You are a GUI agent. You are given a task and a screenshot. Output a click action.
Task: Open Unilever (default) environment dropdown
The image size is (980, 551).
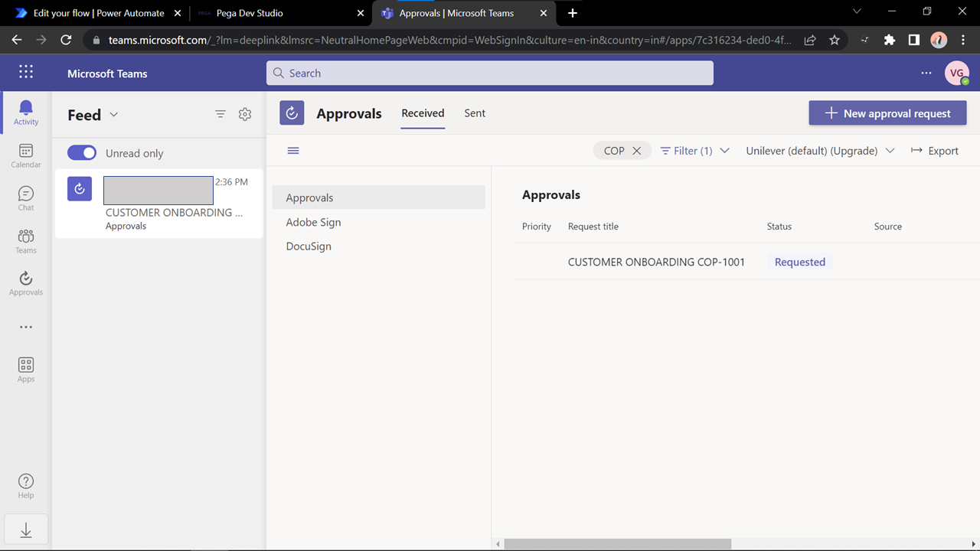coord(820,151)
